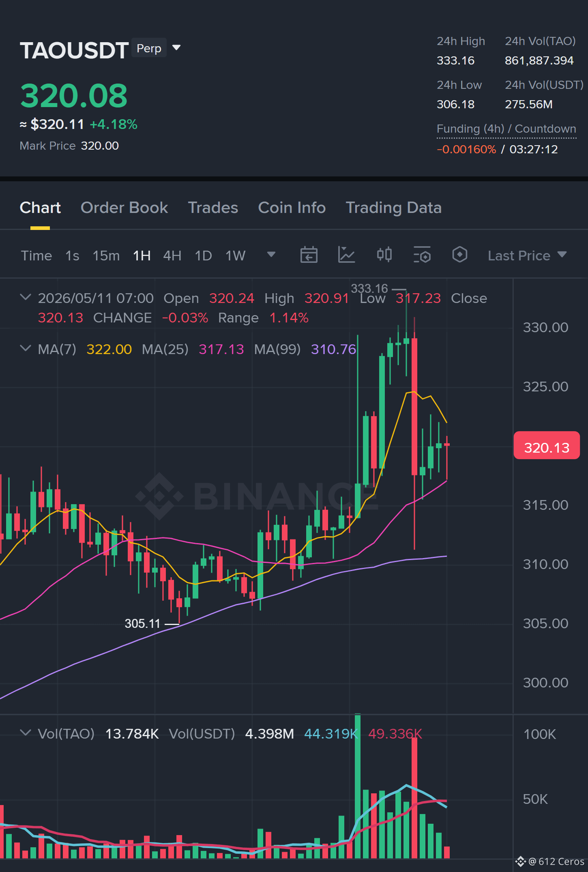
Task: Select the 1s time interval
Action: 72,256
